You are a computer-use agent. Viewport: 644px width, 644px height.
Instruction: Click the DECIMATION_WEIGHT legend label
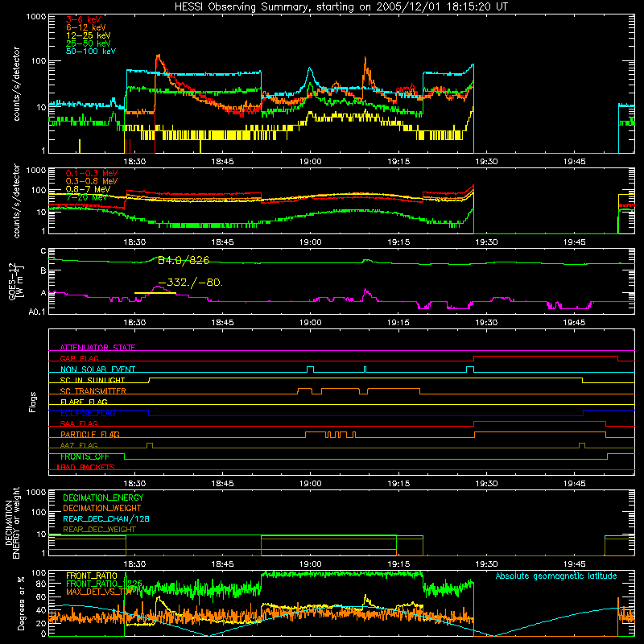[102, 508]
